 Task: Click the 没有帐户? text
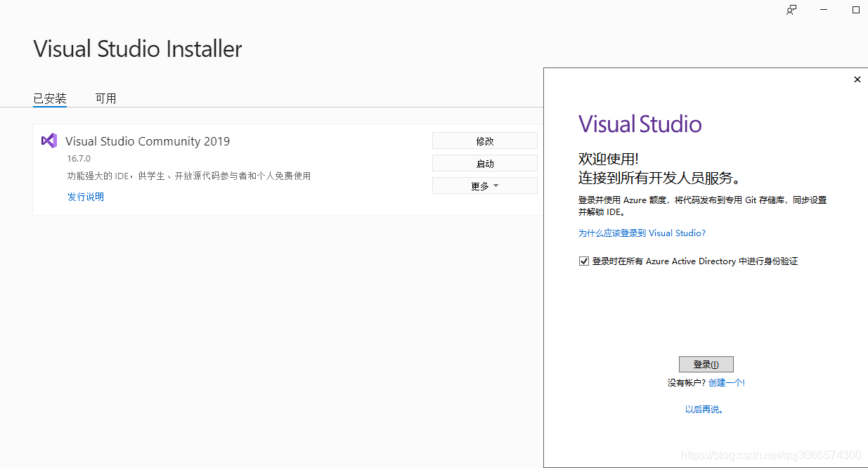[687, 382]
